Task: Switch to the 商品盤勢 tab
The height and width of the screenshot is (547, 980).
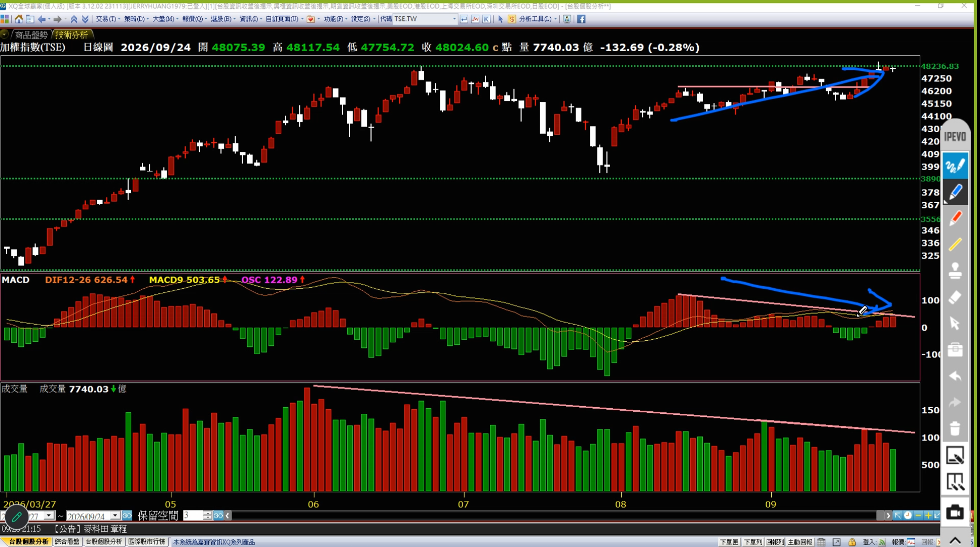Action: coord(30,34)
